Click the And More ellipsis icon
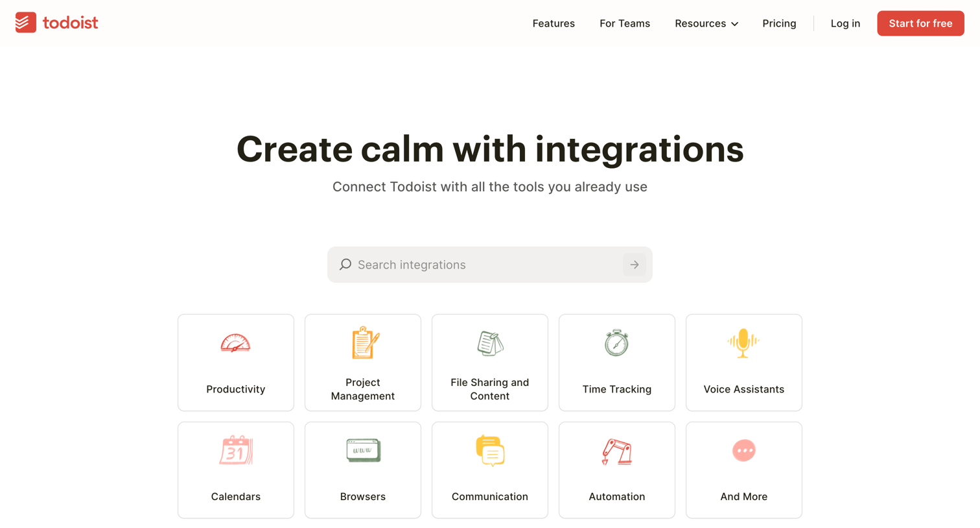 pyautogui.click(x=744, y=450)
